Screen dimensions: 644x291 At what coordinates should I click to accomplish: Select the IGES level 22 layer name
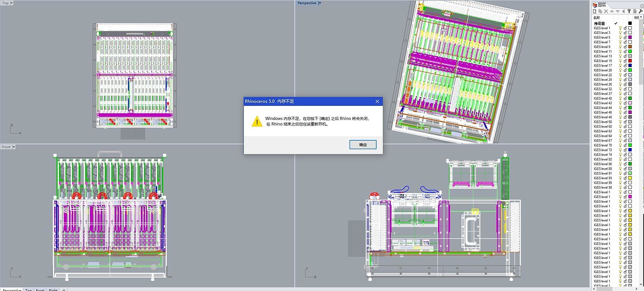(603, 75)
